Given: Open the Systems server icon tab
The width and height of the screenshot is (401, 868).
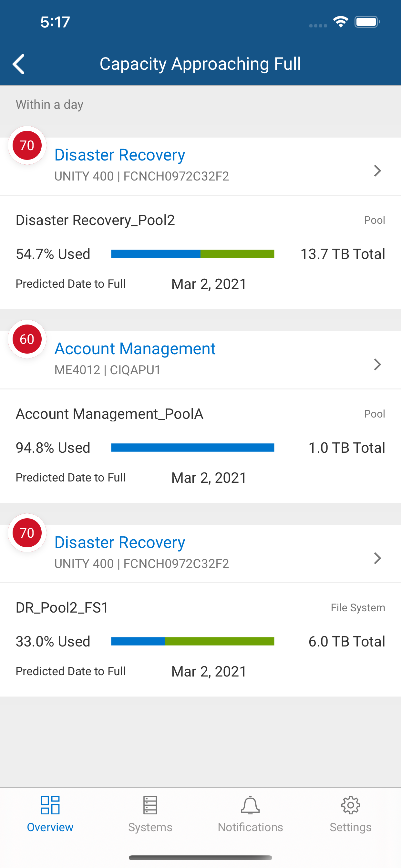Looking at the screenshot, I should coord(150,805).
